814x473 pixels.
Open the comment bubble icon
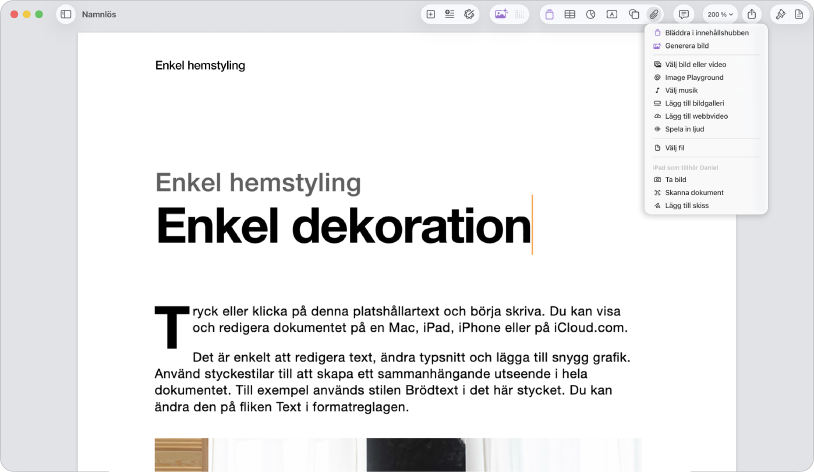(684, 15)
